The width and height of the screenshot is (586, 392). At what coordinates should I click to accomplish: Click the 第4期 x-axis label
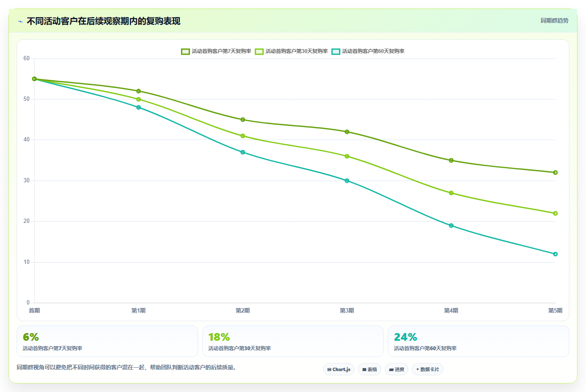coord(451,310)
